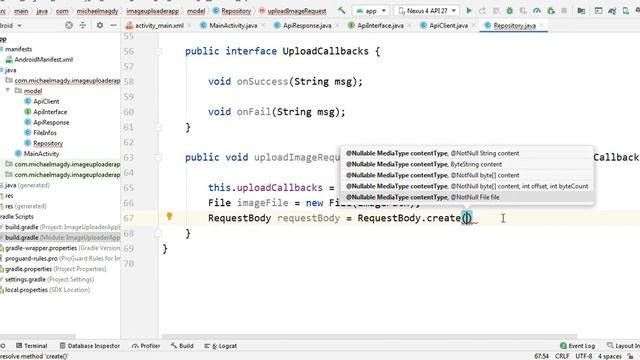640x360 pixels.
Task: Click the Apply Code Changes icon
Action: 496,11
